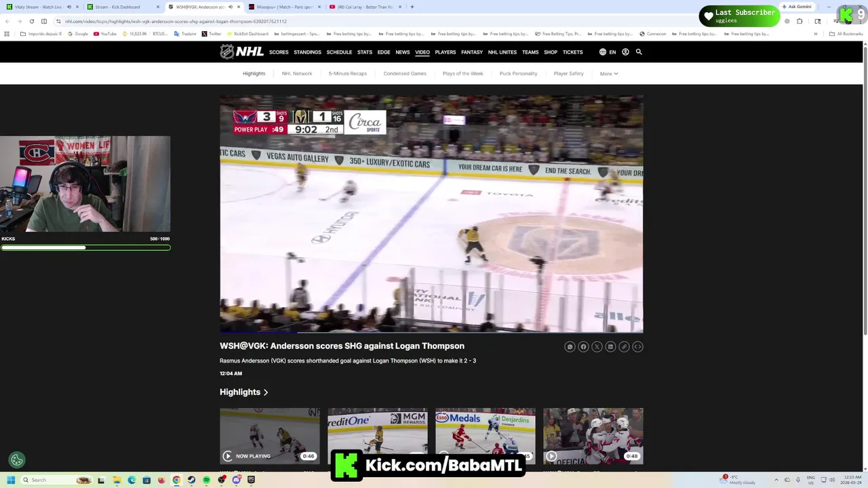Select the Now Playing 0:46 thumbnail
This screenshot has width=868, height=488.
click(x=270, y=436)
